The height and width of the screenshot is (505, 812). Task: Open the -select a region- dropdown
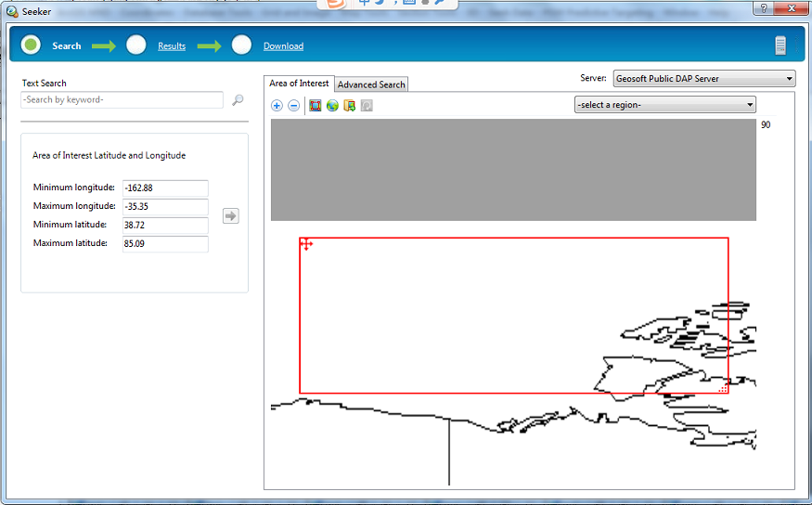(x=665, y=105)
